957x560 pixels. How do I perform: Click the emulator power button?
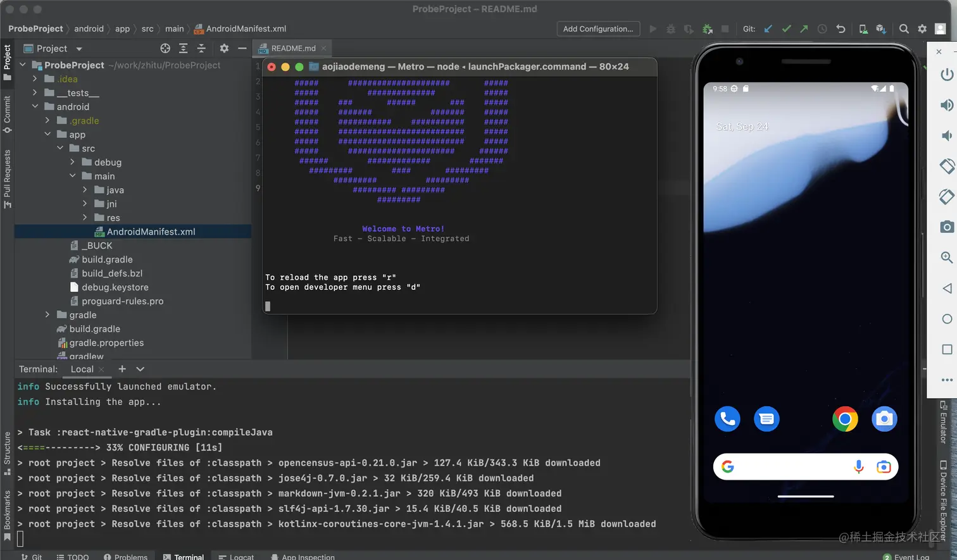947,75
